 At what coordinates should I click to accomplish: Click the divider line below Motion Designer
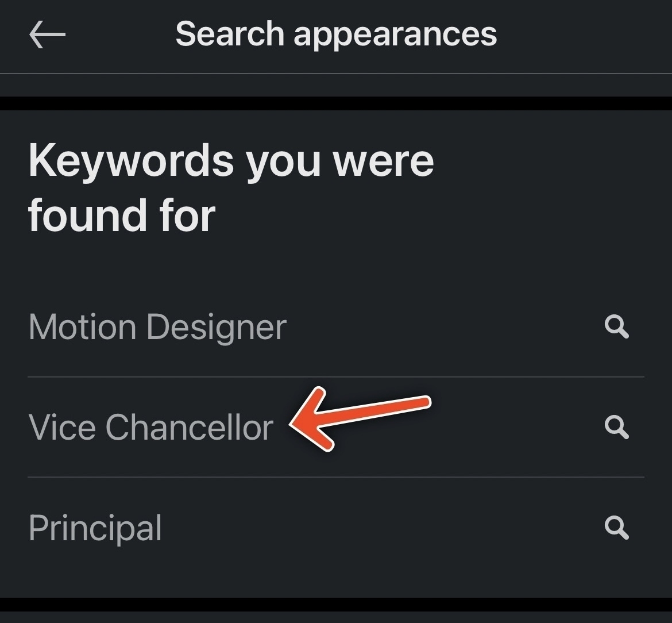click(336, 377)
